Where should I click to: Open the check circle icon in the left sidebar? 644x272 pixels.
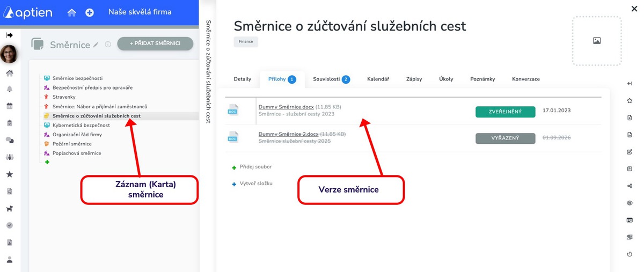[9, 225]
